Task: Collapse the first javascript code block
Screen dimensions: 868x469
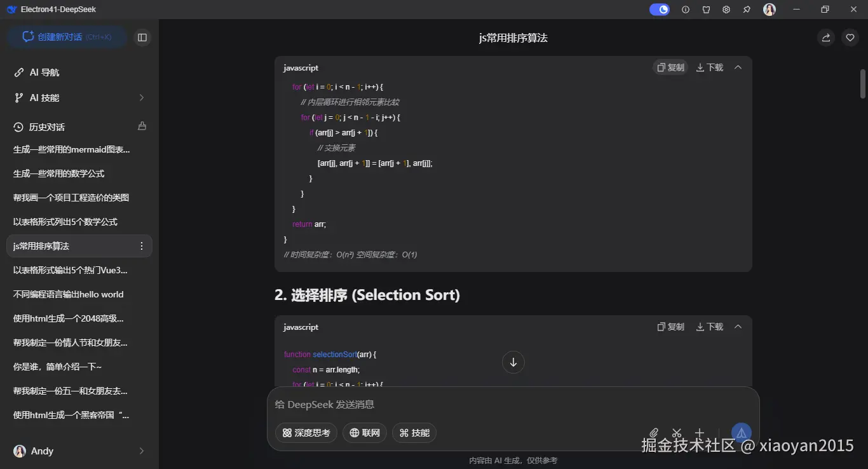Action: tap(738, 67)
